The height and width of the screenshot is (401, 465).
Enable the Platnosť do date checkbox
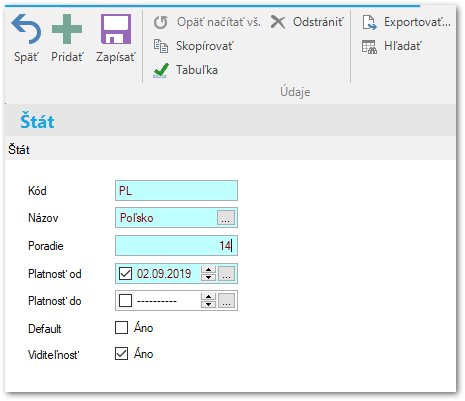(125, 301)
